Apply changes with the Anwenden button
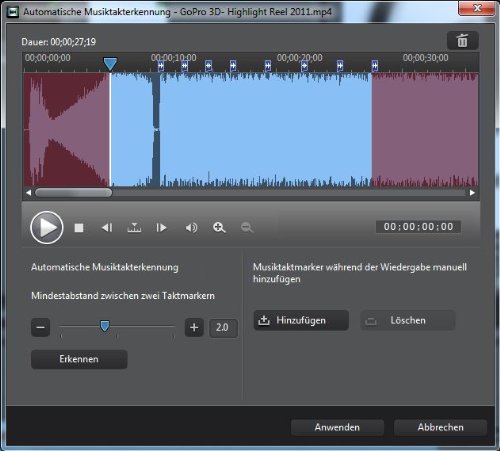This screenshot has height=451, width=500. point(337,427)
